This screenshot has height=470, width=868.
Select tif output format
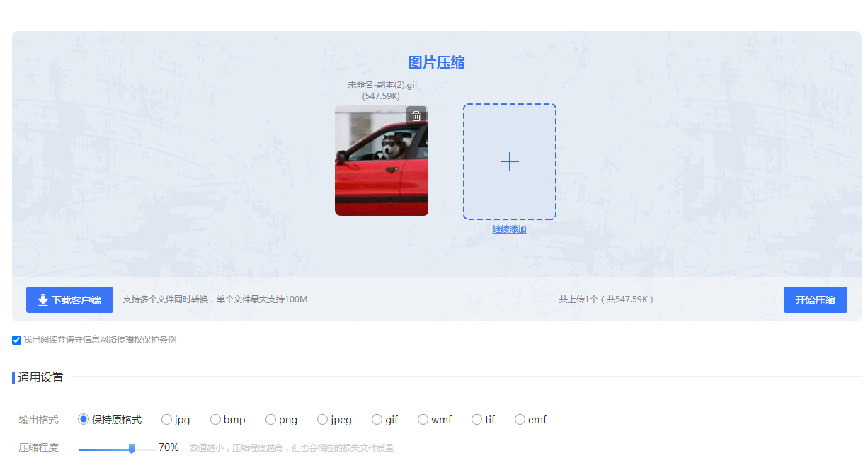coord(477,420)
